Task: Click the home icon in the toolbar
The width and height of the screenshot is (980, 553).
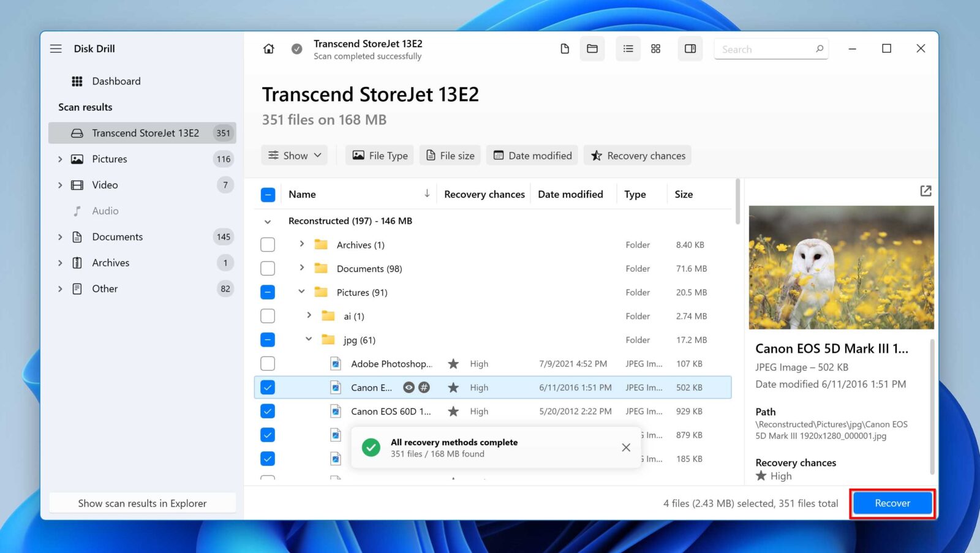Action: coord(268,48)
